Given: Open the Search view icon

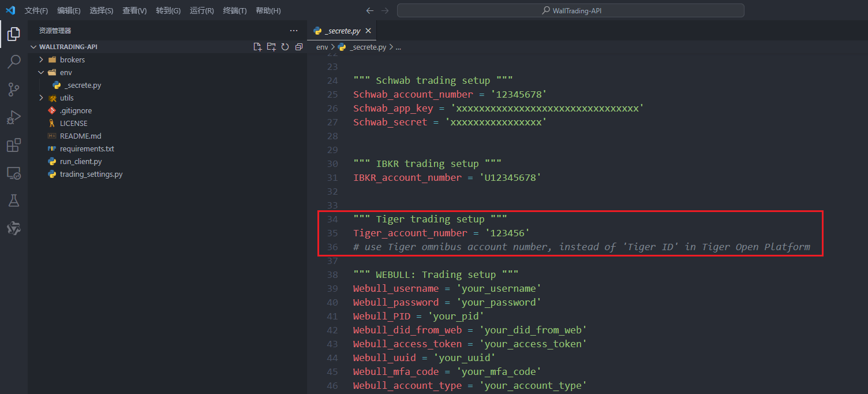Looking at the screenshot, I should point(14,61).
